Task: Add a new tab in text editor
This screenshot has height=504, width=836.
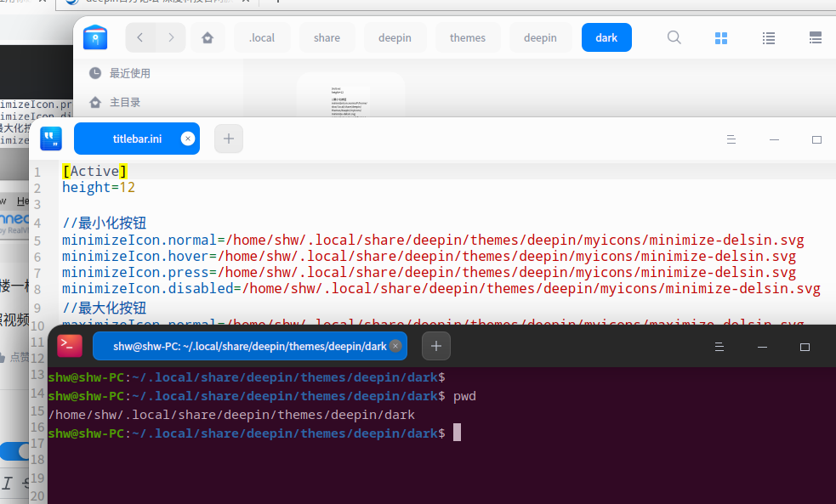Action: 229,139
